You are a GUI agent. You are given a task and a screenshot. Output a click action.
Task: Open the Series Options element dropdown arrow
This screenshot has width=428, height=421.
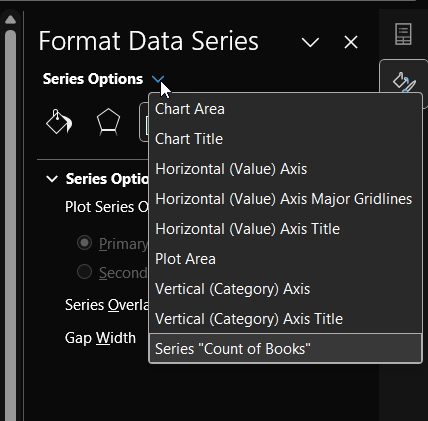[158, 79]
